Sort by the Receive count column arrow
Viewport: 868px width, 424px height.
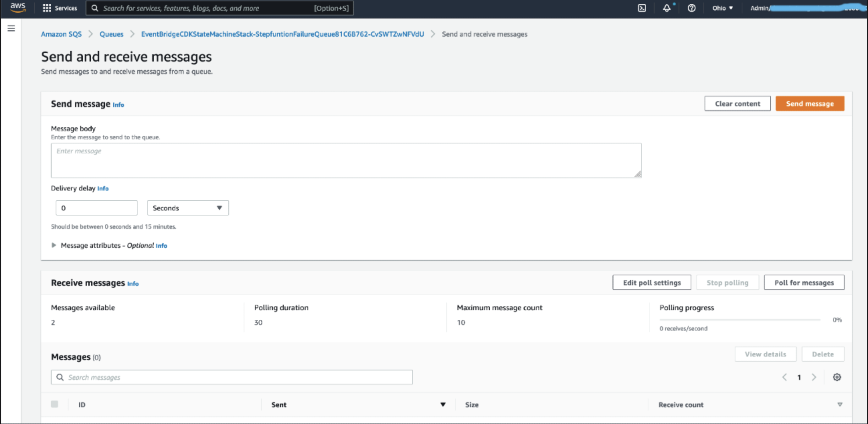[x=840, y=405]
